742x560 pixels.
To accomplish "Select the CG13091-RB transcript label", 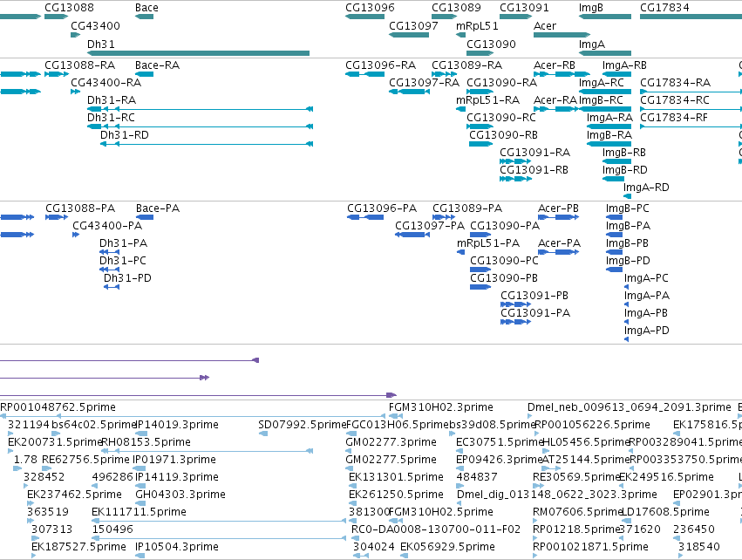I will [534, 170].
